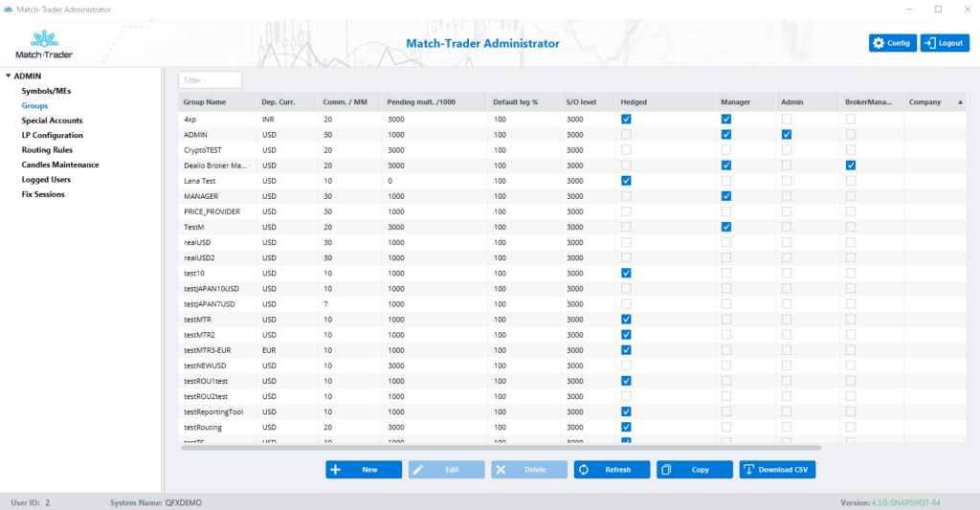980x510 pixels.
Task: Check Hedged for testNEWUSD group
Action: (x=626, y=366)
